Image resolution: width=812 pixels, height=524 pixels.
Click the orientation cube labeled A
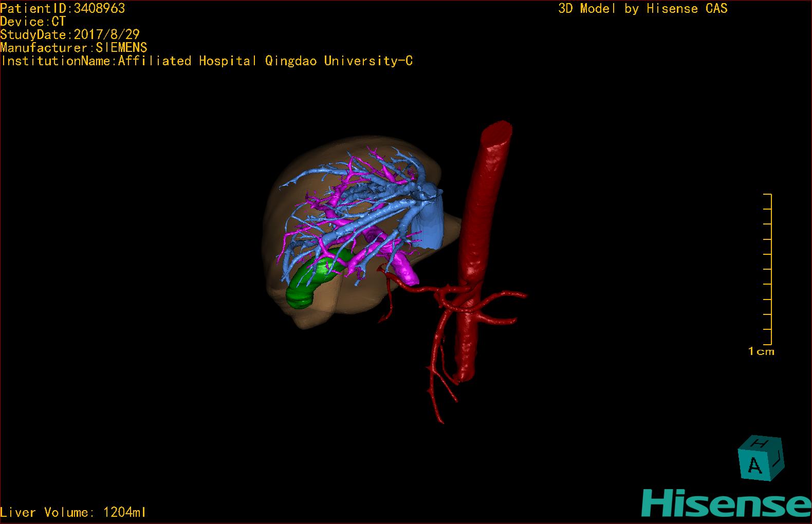pos(761,458)
